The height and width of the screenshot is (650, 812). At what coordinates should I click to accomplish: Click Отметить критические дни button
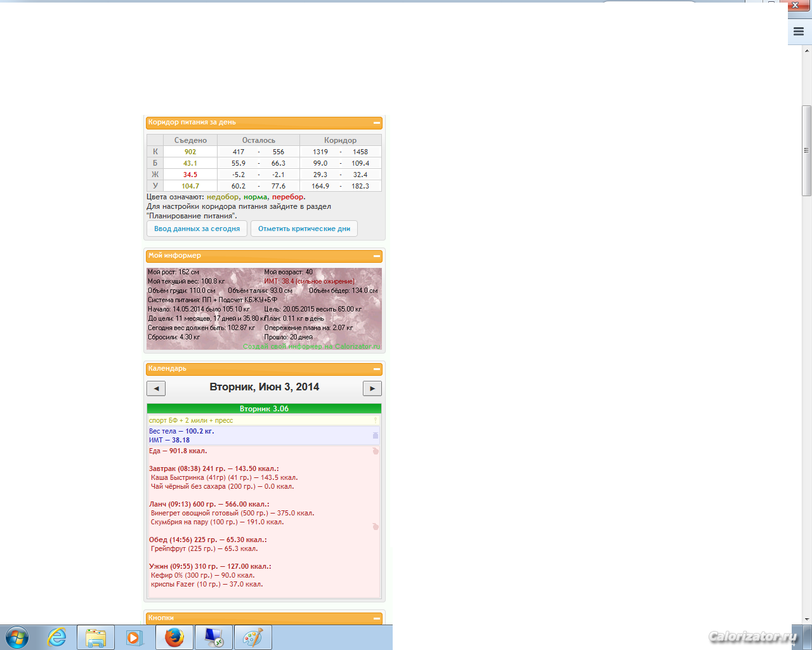pyautogui.click(x=304, y=229)
